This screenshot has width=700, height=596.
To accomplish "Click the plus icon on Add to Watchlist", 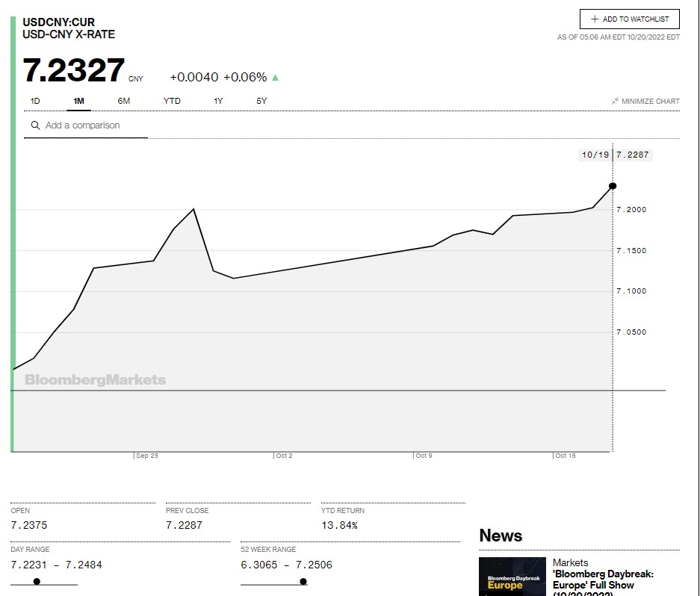I will [595, 19].
